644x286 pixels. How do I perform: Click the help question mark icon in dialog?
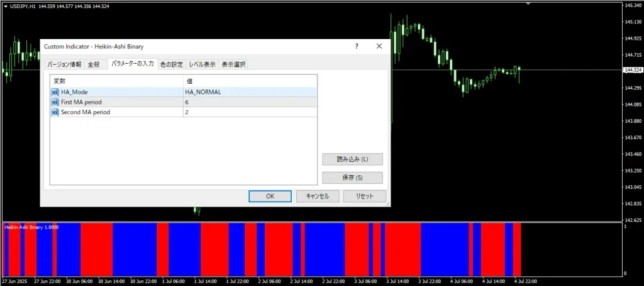tap(357, 47)
